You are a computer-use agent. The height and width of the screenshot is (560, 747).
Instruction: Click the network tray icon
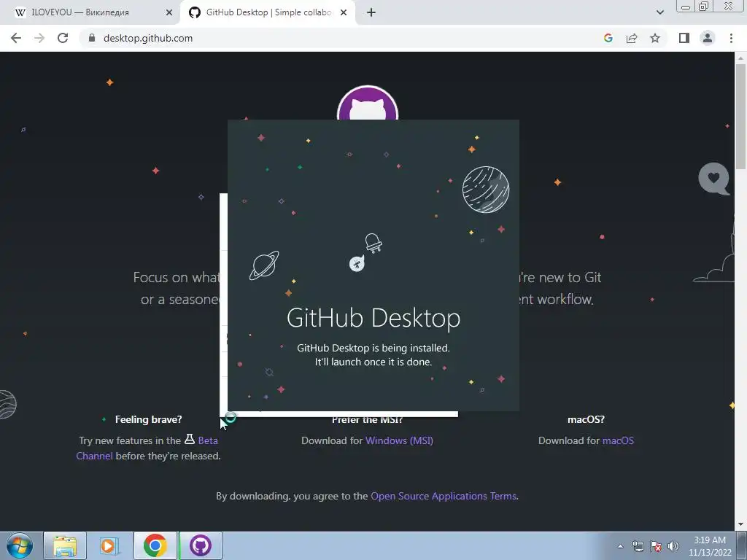point(638,546)
